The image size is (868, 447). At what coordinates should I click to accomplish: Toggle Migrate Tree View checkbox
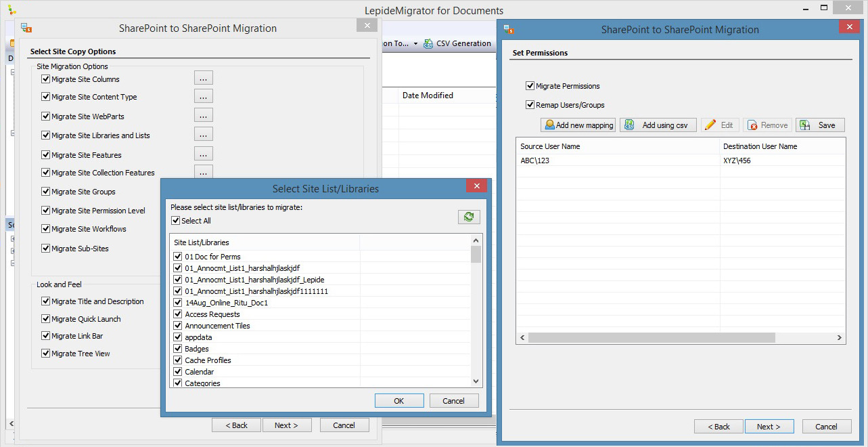[x=46, y=353]
